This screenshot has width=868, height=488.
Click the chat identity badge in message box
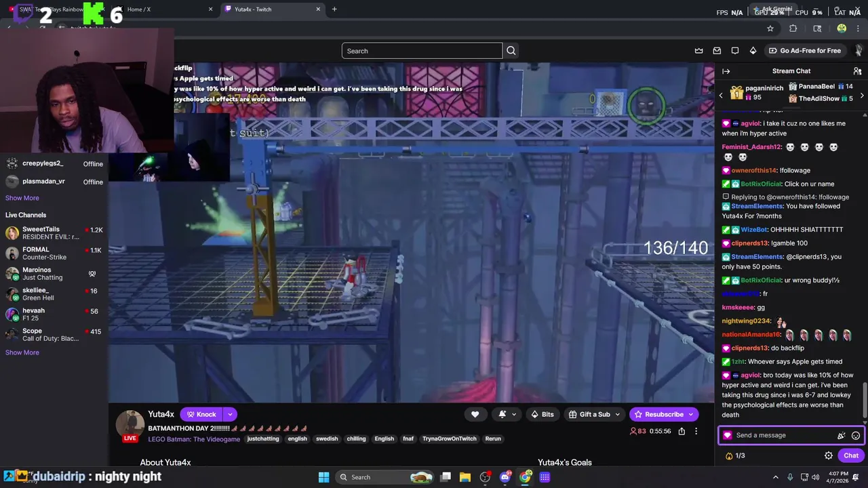pyautogui.click(x=728, y=435)
